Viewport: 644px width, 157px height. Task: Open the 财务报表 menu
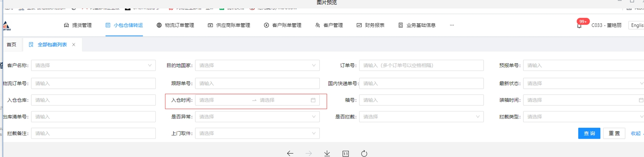coord(370,25)
